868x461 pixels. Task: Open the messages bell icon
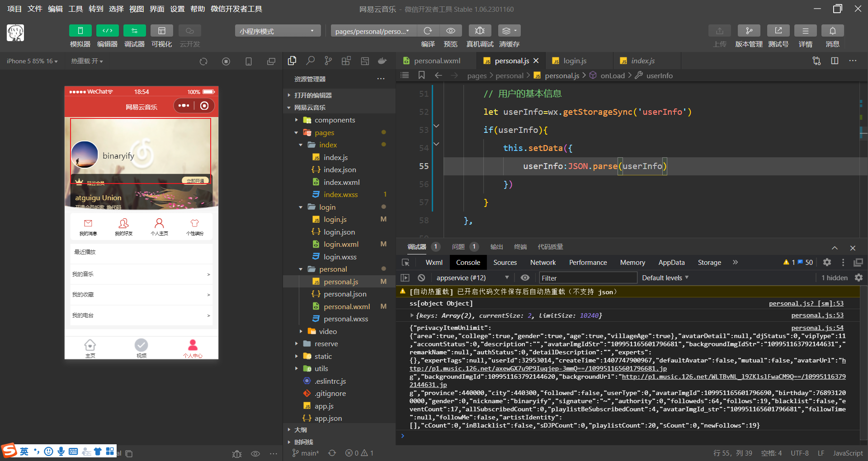click(832, 30)
